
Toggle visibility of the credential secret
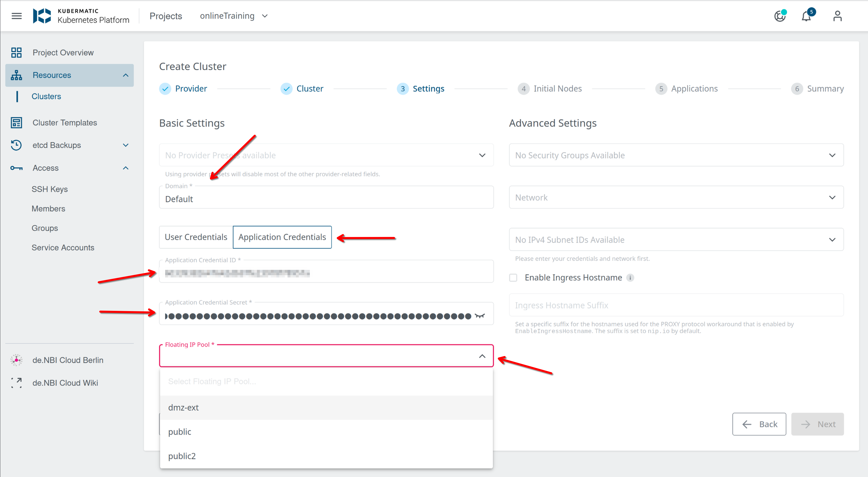[x=480, y=316]
